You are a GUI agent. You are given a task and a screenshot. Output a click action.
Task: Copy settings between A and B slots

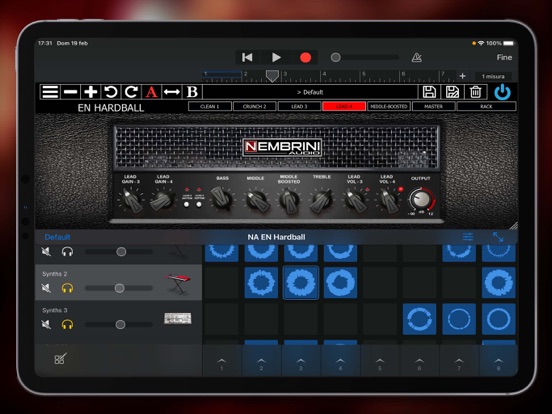tap(171, 92)
